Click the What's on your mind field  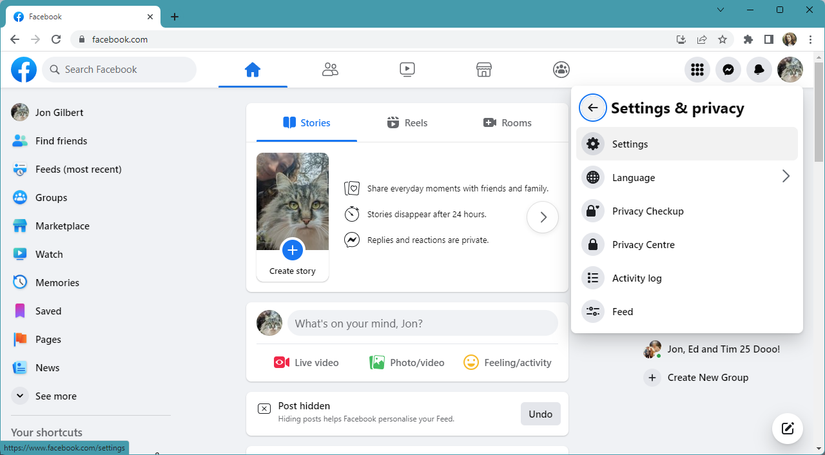pyautogui.click(x=422, y=323)
